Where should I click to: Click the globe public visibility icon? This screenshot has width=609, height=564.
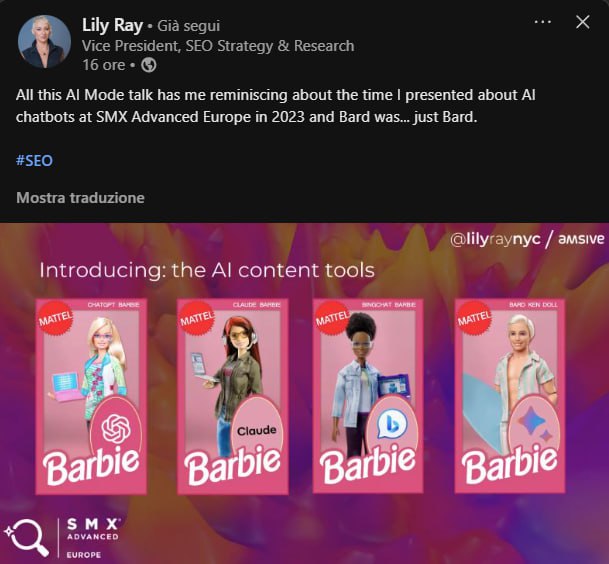(148, 65)
